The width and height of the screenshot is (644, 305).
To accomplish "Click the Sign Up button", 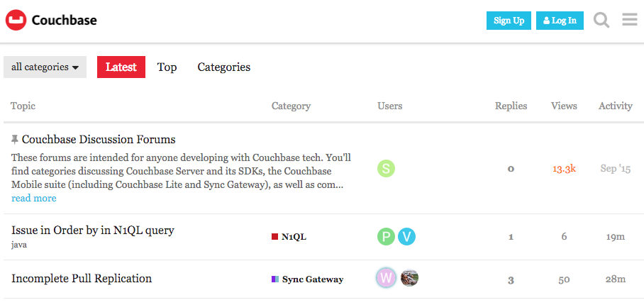I will coord(509,21).
